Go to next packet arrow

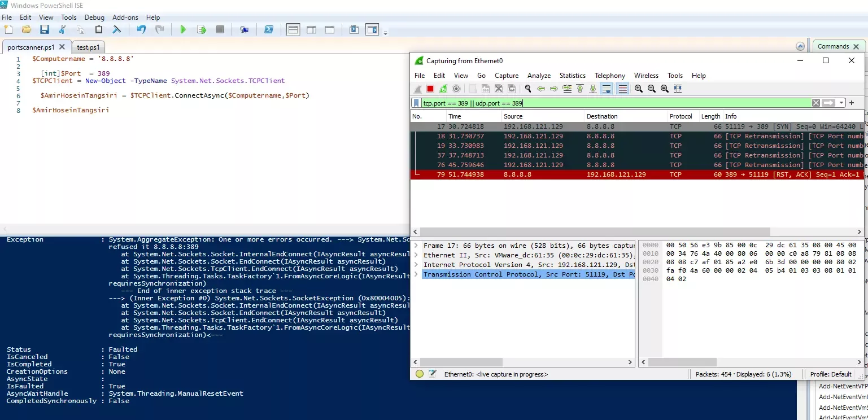click(554, 89)
